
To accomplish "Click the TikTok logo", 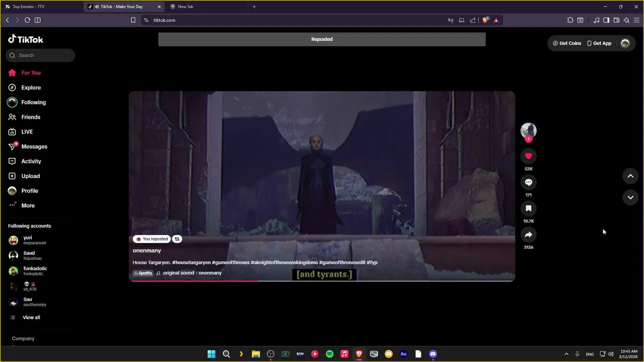I will 26,39.
